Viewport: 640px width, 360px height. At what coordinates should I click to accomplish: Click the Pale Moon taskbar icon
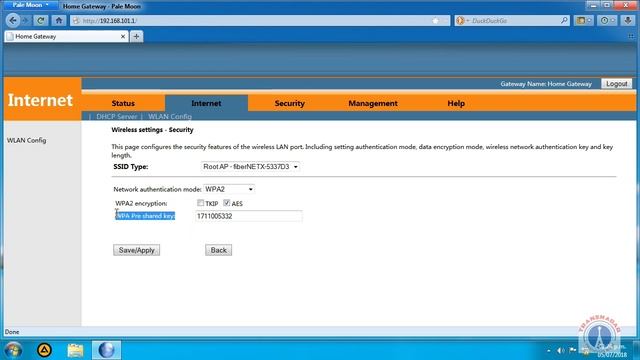pos(106,350)
